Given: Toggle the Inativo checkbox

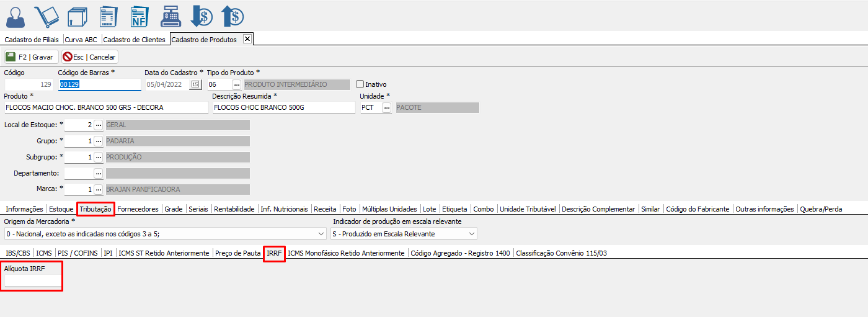Looking at the screenshot, I should coord(360,84).
